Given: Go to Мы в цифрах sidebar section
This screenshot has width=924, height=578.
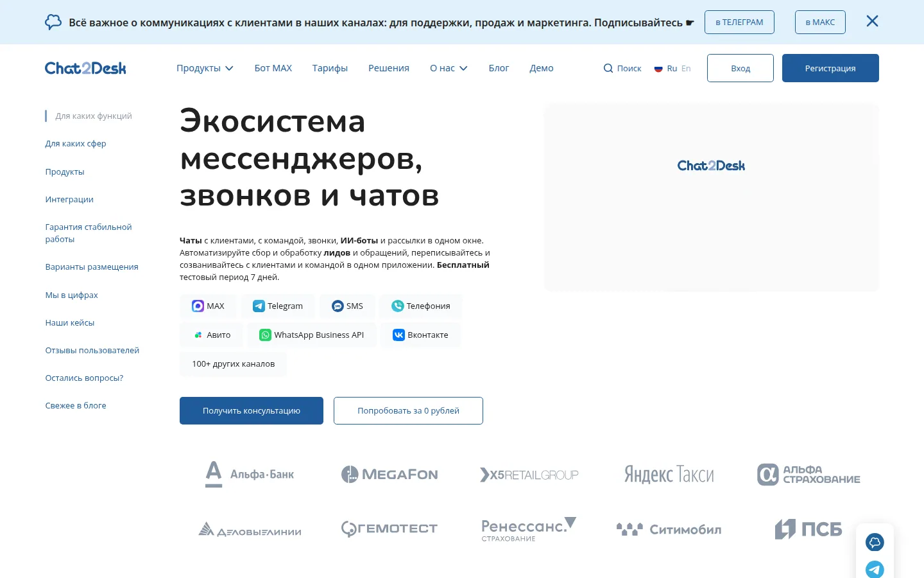Looking at the screenshot, I should coord(71,295).
